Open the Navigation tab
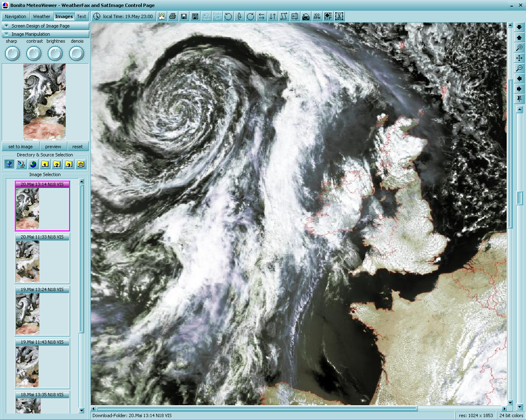This screenshot has width=526, height=420. tap(16, 16)
